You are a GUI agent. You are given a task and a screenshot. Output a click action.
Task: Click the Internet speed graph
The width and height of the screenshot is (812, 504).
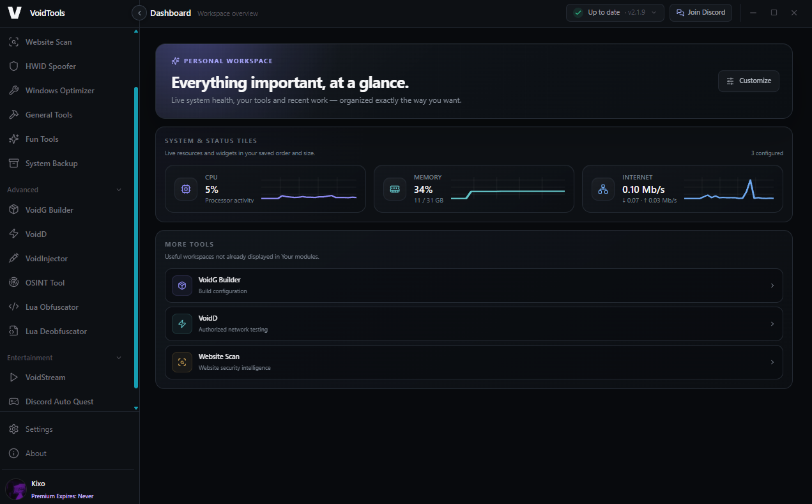pos(729,189)
